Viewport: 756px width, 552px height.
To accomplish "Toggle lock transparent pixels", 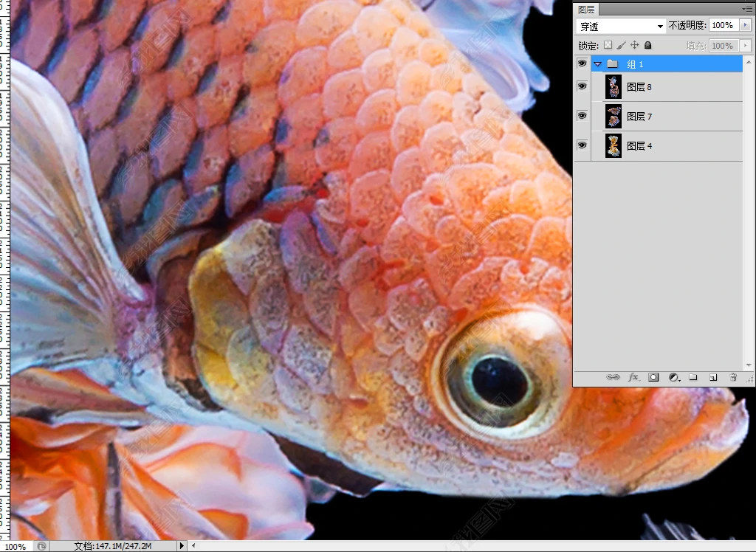I will click(x=608, y=46).
